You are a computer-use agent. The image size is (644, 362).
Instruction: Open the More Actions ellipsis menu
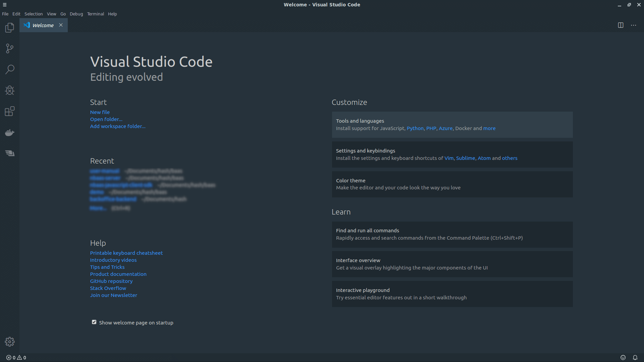[x=633, y=25]
